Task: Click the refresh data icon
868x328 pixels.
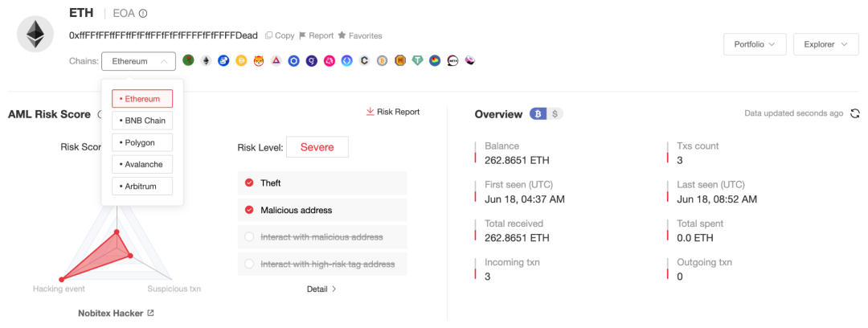Action: pos(855,114)
